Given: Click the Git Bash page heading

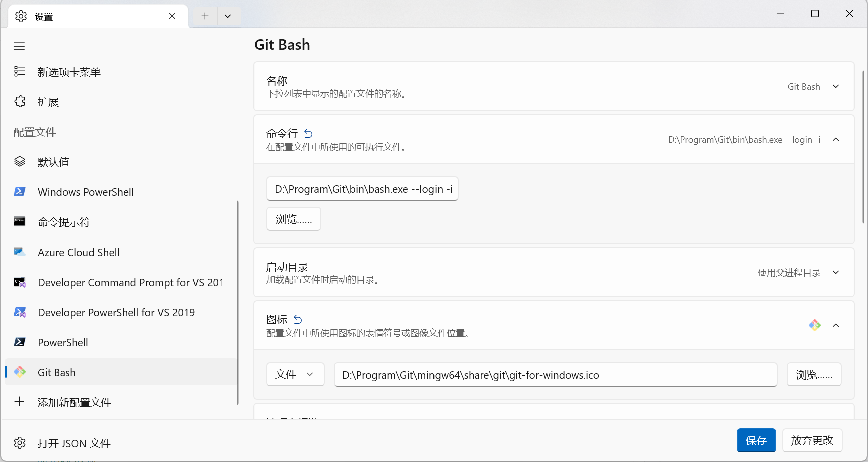Looking at the screenshot, I should [x=282, y=45].
